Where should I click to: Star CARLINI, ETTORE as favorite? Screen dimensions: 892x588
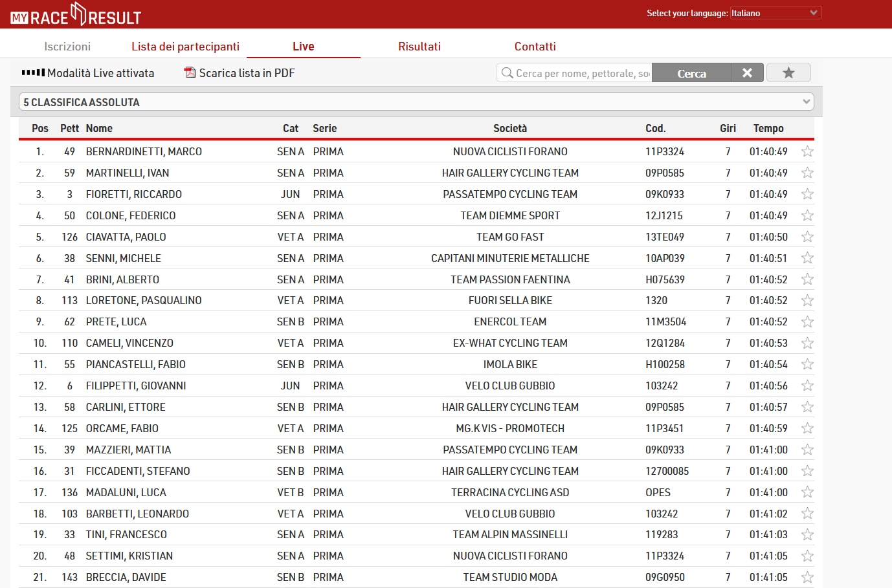[x=807, y=407]
